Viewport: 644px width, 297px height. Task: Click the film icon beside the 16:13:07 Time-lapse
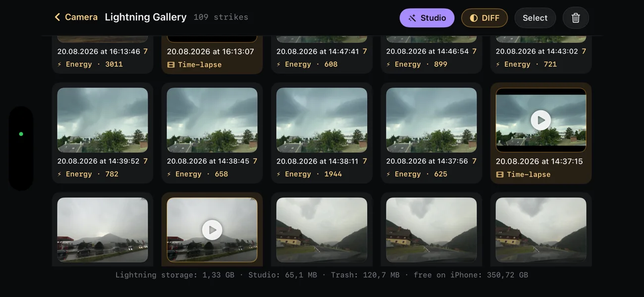[x=171, y=65]
